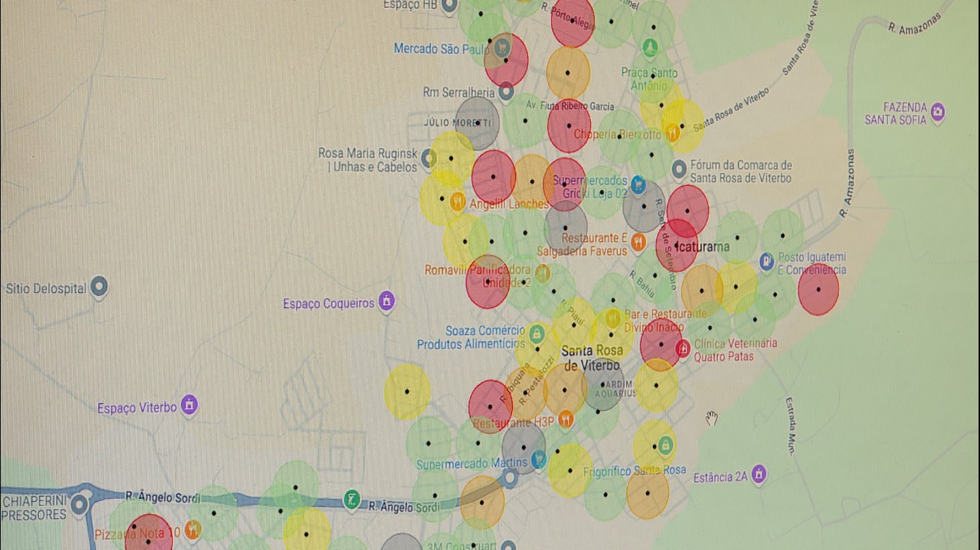Image resolution: width=980 pixels, height=550 pixels.
Task: Click the Rm Serralheria location pin icon
Action: [x=506, y=91]
